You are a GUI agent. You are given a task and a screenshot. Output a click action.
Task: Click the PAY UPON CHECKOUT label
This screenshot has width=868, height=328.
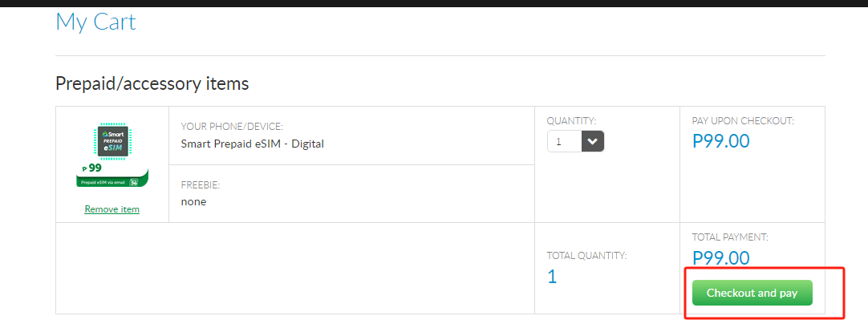(x=743, y=121)
